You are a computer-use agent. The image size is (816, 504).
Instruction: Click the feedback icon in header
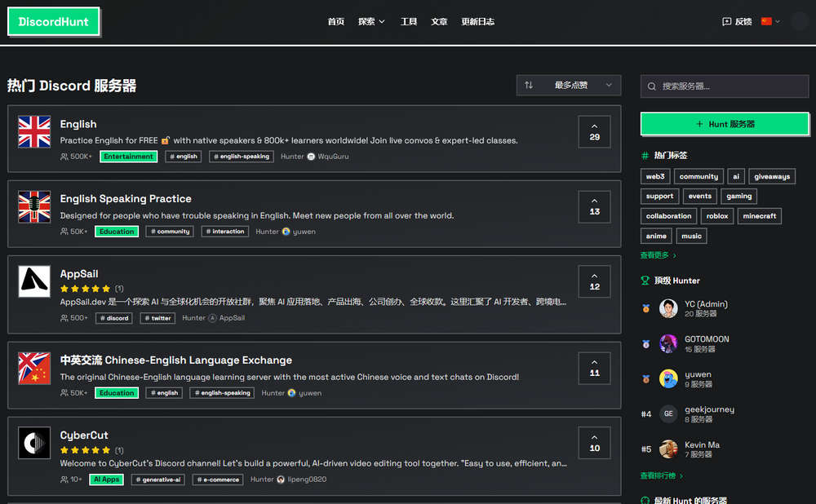tap(727, 21)
